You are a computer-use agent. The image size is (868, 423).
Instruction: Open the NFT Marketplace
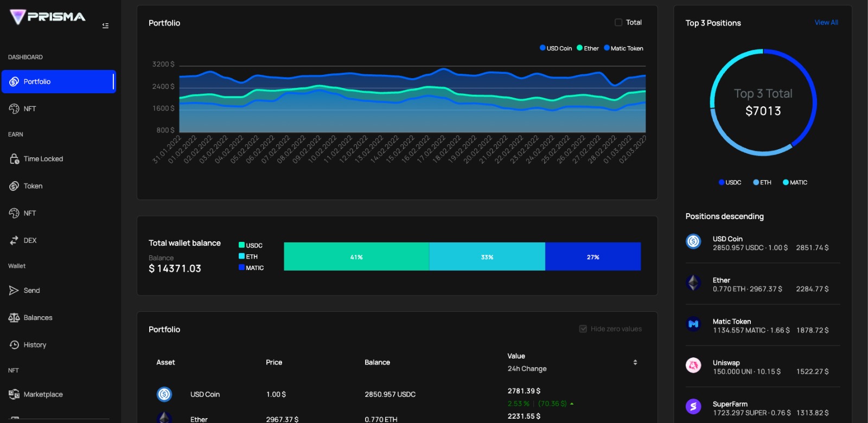[x=43, y=394]
